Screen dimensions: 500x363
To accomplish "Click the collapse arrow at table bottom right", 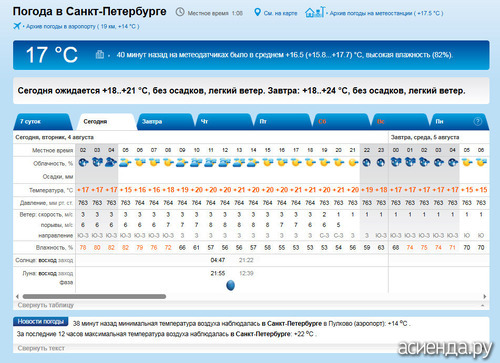I will click(483, 305).
